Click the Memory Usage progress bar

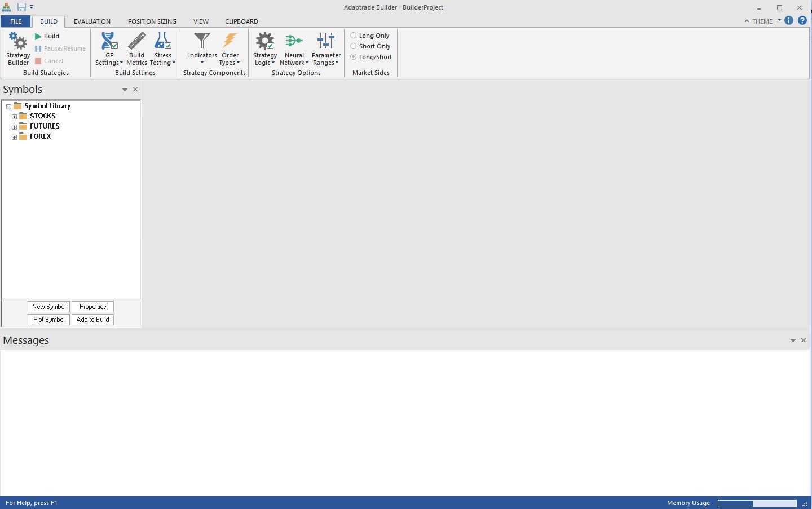coord(757,503)
